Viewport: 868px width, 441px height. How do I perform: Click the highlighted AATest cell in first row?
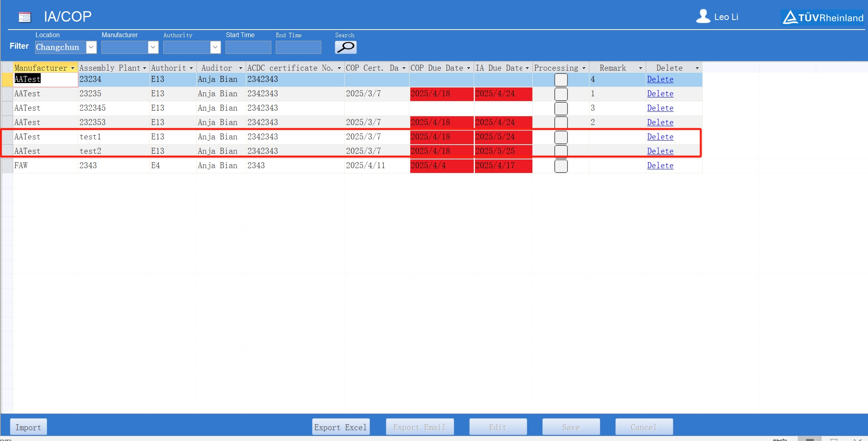pyautogui.click(x=45, y=79)
